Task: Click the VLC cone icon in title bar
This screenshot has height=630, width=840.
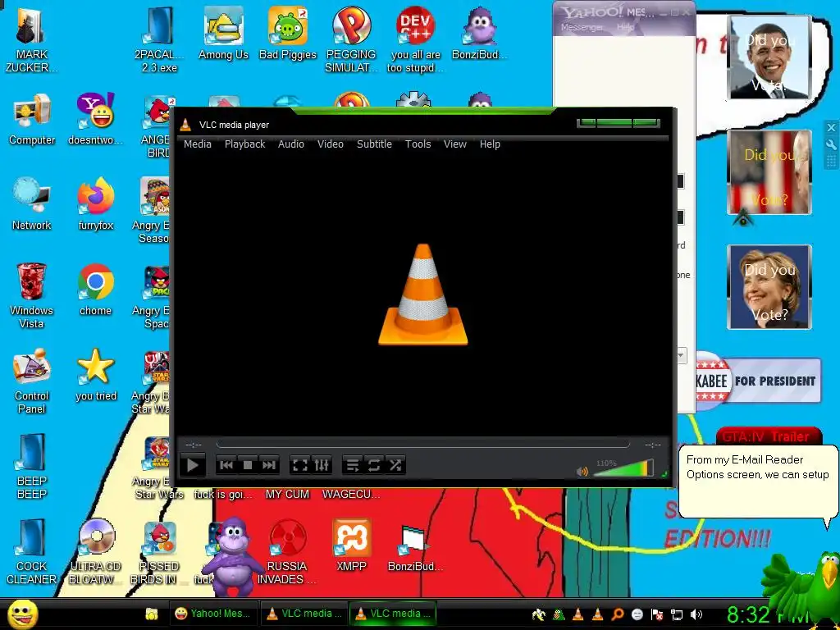Action: click(185, 125)
